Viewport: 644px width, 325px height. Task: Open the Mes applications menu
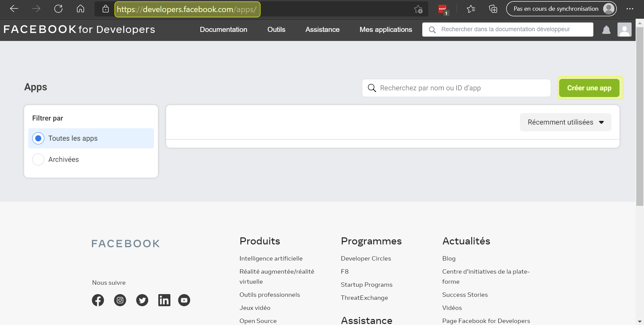click(x=386, y=30)
